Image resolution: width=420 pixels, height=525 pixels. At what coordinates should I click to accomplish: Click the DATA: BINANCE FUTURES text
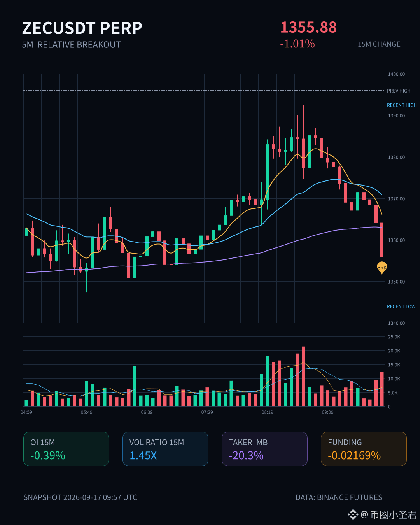click(339, 497)
